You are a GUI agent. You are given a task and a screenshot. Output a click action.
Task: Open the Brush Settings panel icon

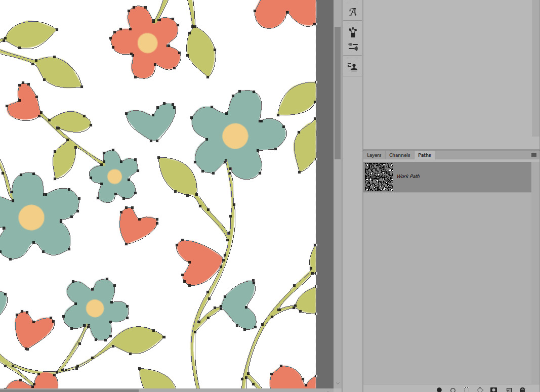(x=353, y=47)
